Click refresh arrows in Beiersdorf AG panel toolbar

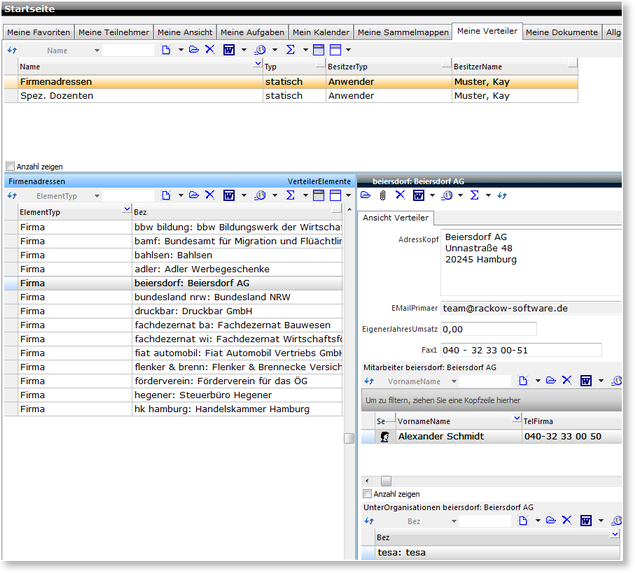(x=502, y=196)
